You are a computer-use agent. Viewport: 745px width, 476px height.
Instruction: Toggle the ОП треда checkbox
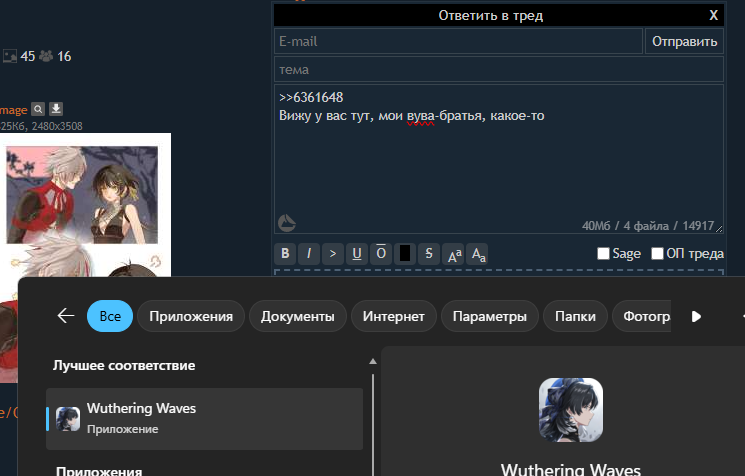click(x=657, y=254)
